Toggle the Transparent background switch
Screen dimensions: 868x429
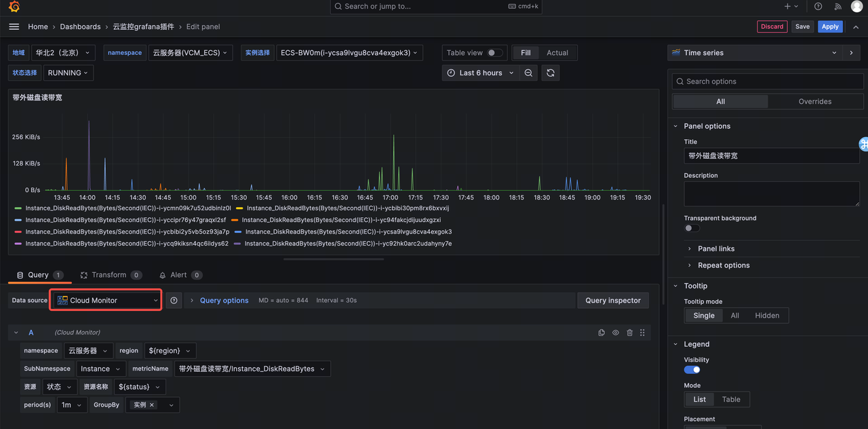coord(692,228)
